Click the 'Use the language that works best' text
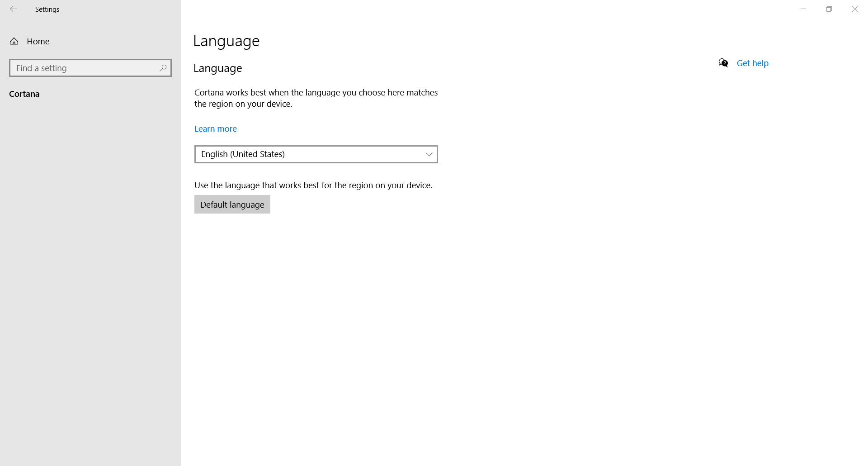This screenshot has height=466, width=868. 313,185
